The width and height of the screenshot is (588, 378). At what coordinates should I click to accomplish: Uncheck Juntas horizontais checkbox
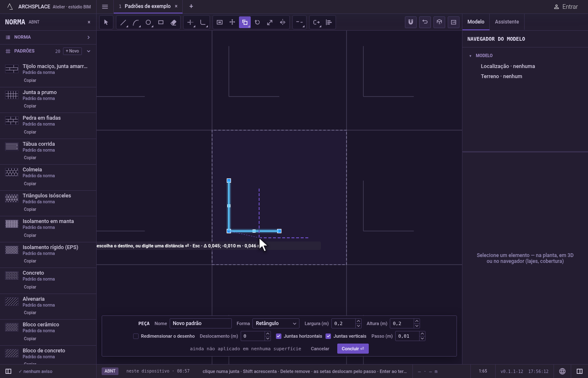278,336
